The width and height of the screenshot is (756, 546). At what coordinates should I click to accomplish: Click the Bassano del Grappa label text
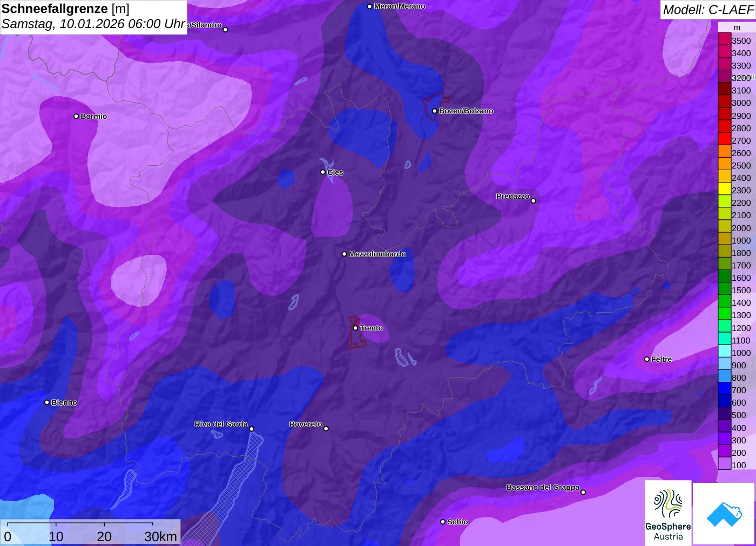point(543,488)
